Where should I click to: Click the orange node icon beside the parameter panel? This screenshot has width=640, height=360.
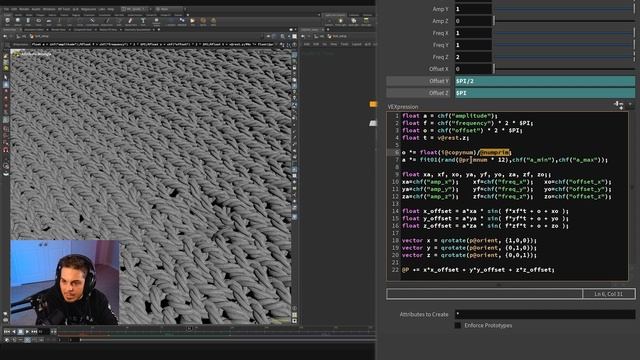[373, 104]
